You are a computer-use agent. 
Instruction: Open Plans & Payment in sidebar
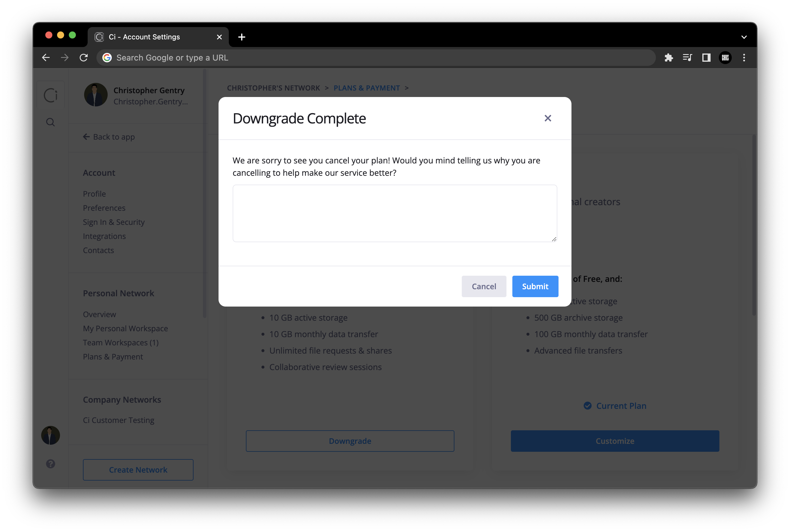coord(113,357)
